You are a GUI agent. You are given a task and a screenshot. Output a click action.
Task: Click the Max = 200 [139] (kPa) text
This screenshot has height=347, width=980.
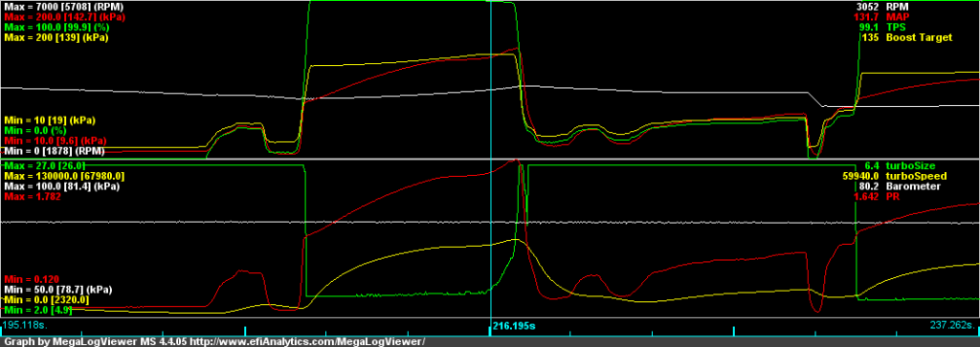coord(56,37)
